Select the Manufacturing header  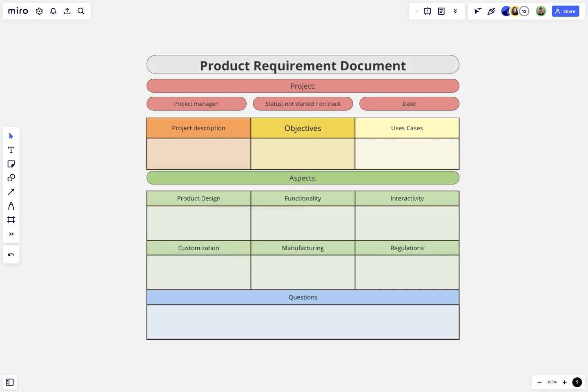coord(303,248)
